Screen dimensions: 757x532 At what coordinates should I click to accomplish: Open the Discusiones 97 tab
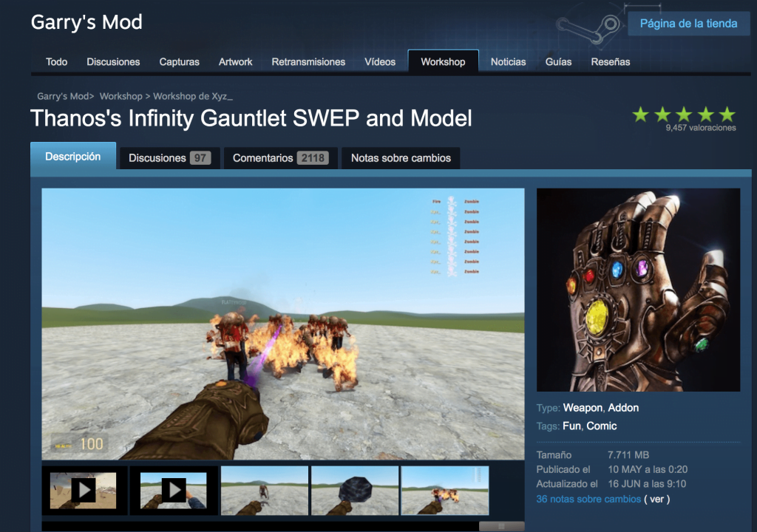point(169,158)
